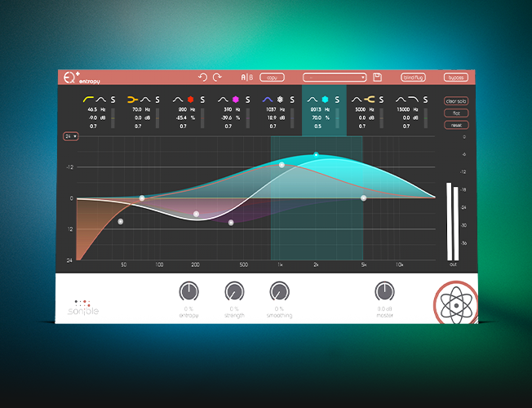
Task: Click the sonible logo
Action: pos(83,308)
